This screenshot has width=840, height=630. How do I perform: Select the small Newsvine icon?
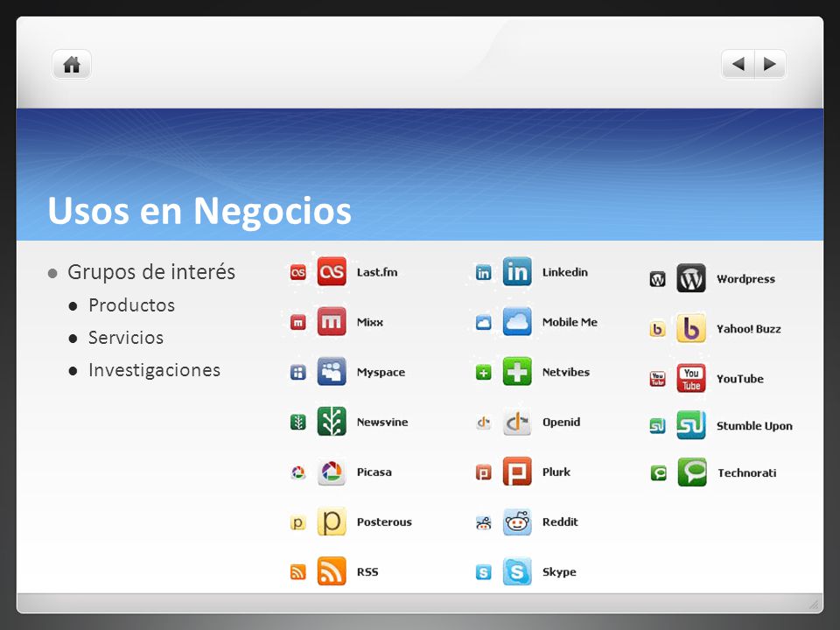[x=297, y=422]
